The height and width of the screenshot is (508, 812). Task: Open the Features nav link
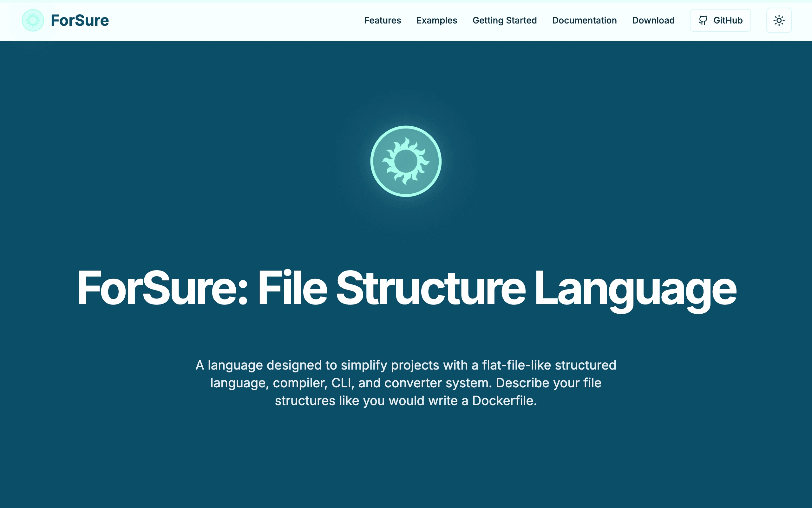pyautogui.click(x=383, y=21)
